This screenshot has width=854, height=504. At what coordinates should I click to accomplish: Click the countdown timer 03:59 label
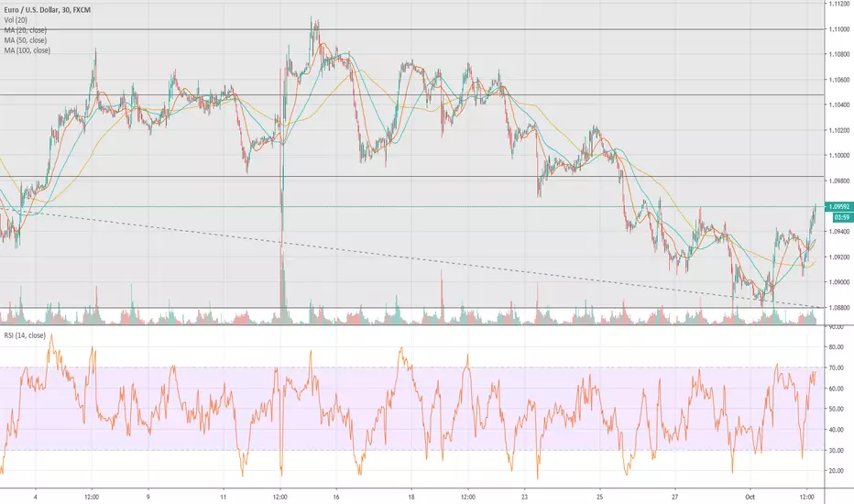coord(841,217)
